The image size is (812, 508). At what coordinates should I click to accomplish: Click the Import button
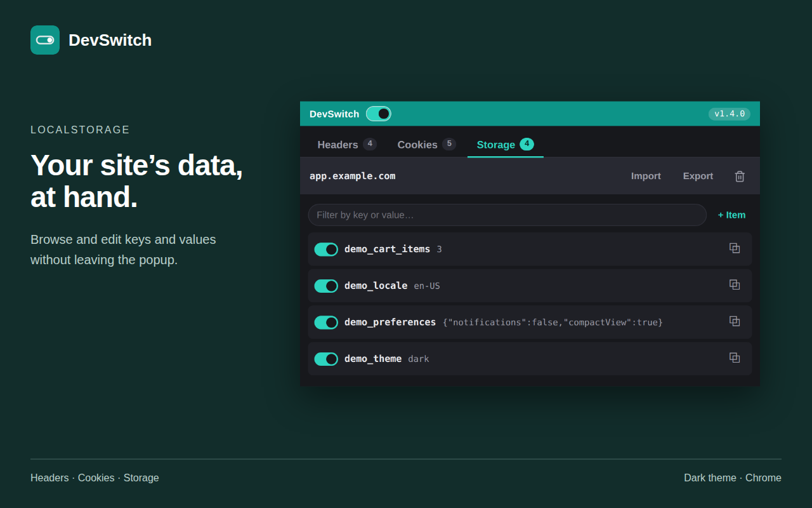click(646, 176)
